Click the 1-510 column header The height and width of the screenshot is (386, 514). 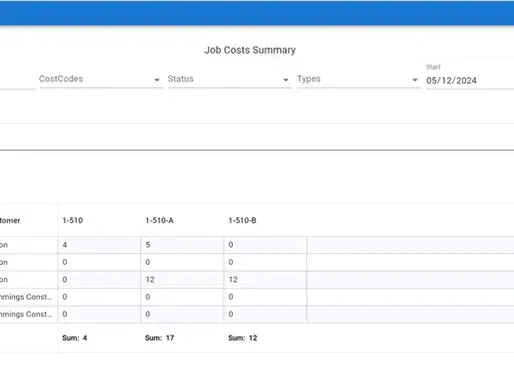tap(73, 220)
